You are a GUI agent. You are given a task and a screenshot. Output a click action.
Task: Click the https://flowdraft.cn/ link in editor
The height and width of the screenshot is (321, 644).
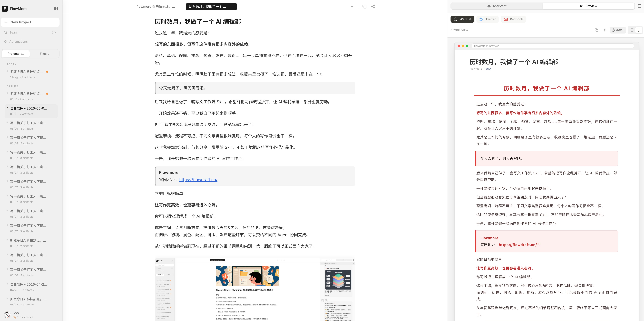pos(198,180)
